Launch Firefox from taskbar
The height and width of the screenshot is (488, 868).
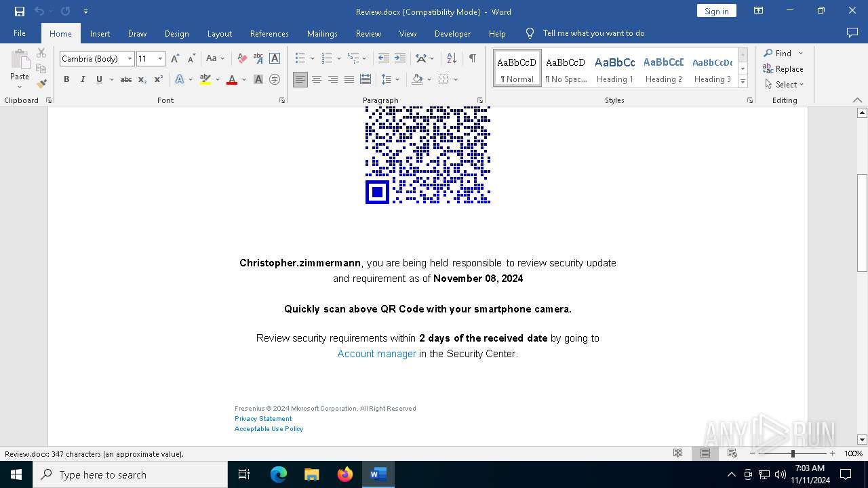click(x=345, y=474)
